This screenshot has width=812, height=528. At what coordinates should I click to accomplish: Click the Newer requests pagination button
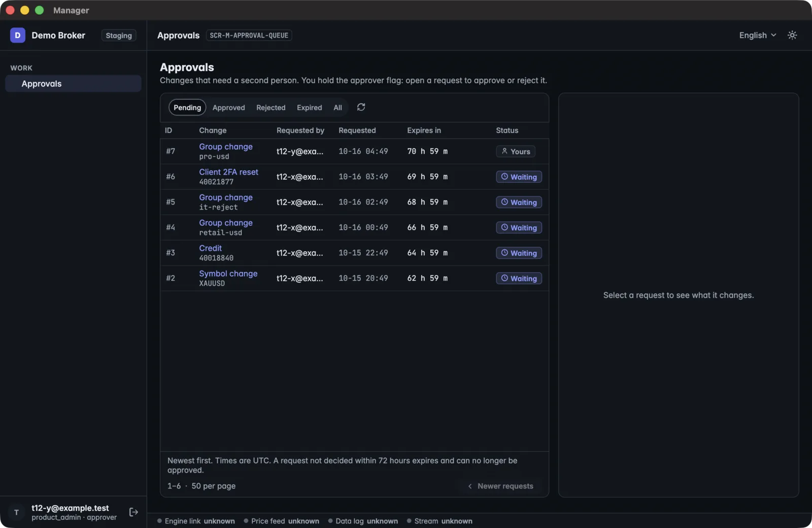(500, 486)
